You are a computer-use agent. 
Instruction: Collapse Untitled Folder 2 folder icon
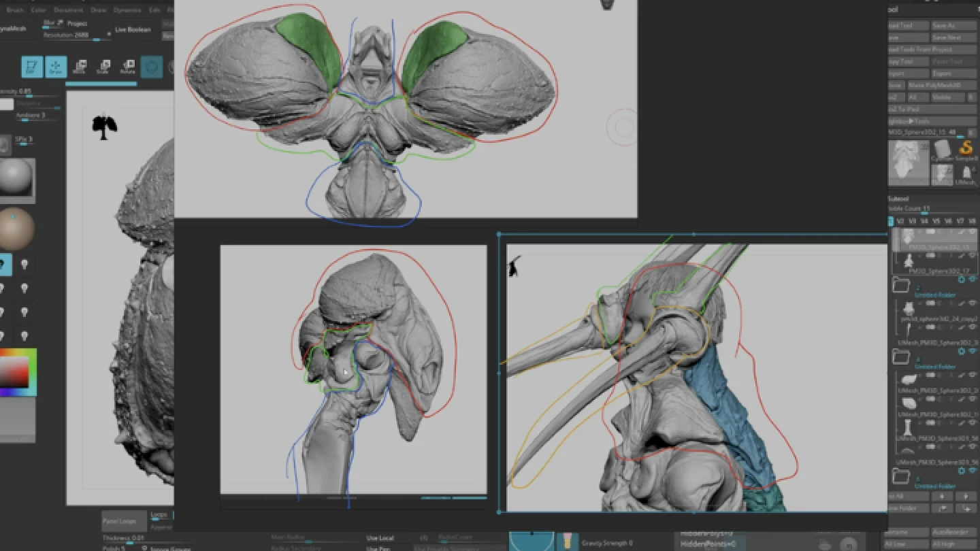click(901, 284)
